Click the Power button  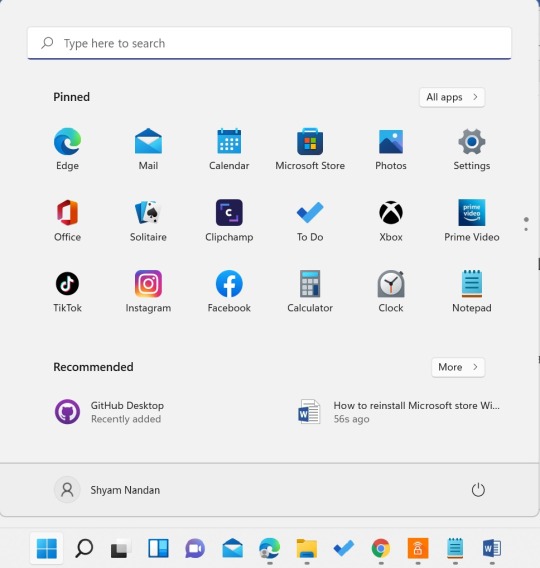coord(478,490)
